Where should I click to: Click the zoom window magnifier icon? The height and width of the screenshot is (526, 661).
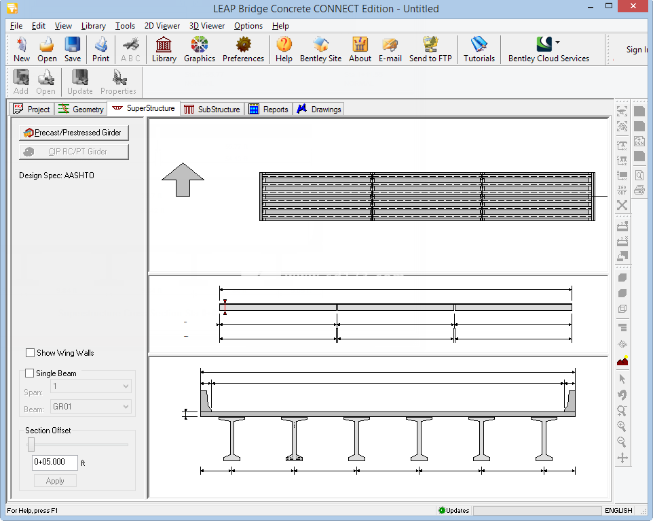622,411
